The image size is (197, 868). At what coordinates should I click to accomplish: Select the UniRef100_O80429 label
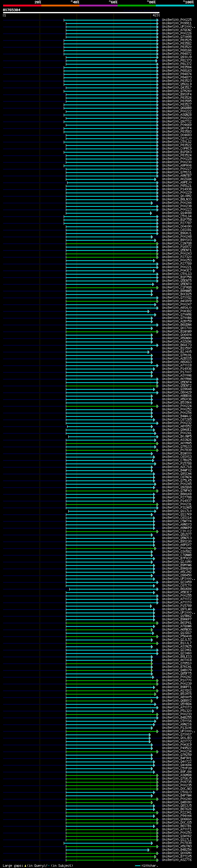177,393
